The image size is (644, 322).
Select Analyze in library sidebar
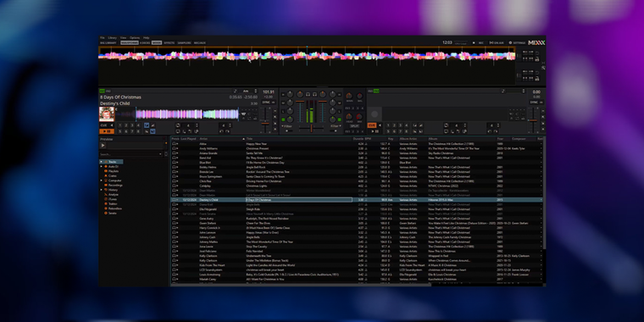114,194
